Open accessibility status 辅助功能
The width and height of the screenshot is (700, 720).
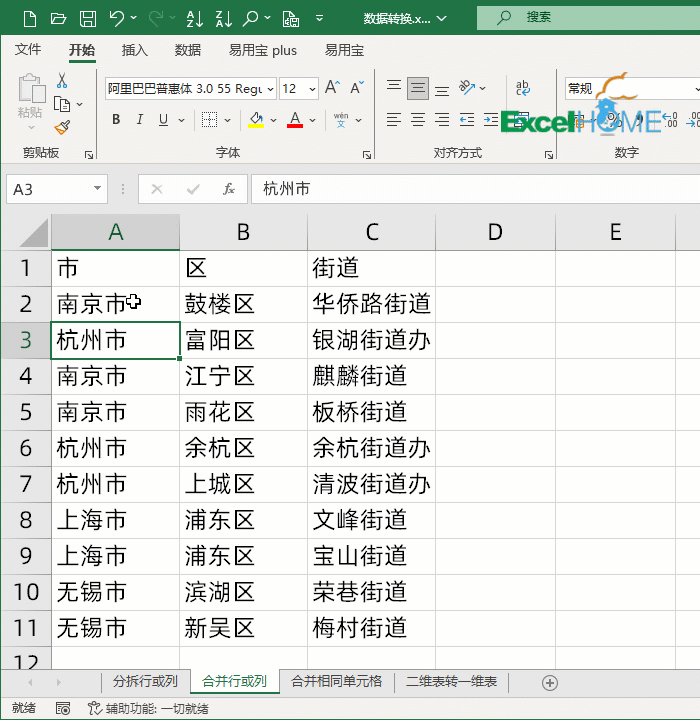(148, 709)
